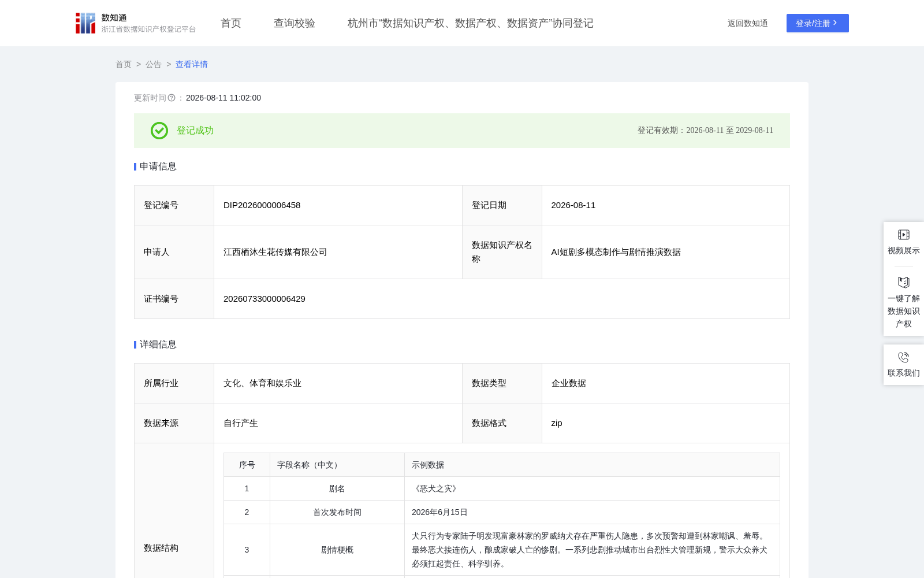The width and height of the screenshot is (924, 578).
Task: Select the 剧情梗概 field name cell
Action: [x=337, y=550]
